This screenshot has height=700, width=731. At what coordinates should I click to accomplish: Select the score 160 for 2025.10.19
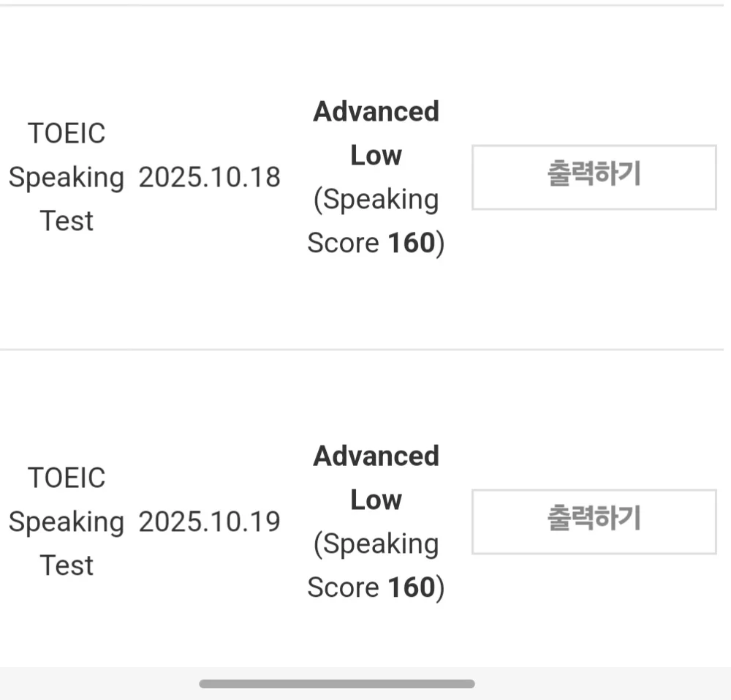click(x=412, y=588)
